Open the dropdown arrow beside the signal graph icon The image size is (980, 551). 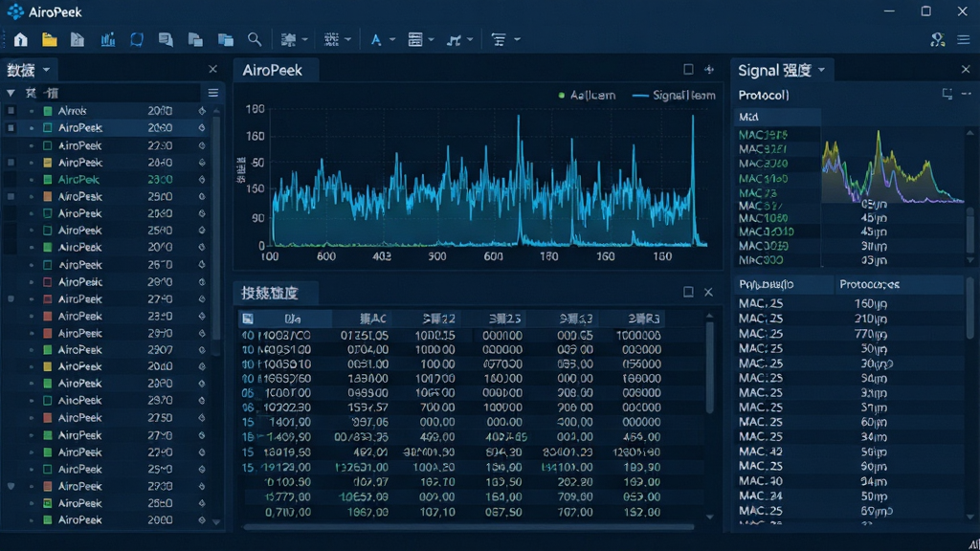click(470, 40)
